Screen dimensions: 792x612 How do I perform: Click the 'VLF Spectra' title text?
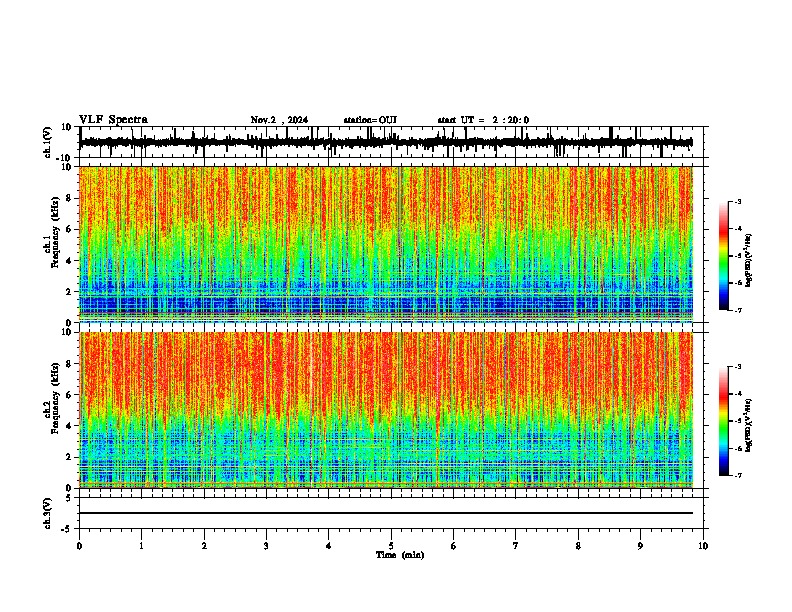[113, 120]
